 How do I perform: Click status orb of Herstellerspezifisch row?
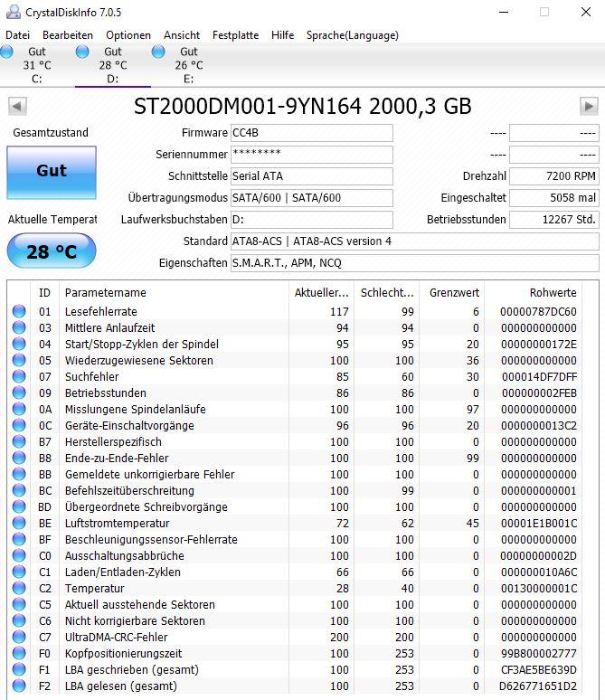coord(19,441)
